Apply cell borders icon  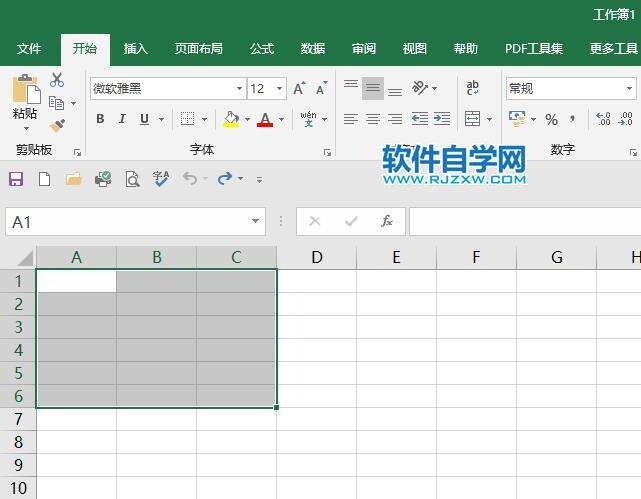(187, 119)
